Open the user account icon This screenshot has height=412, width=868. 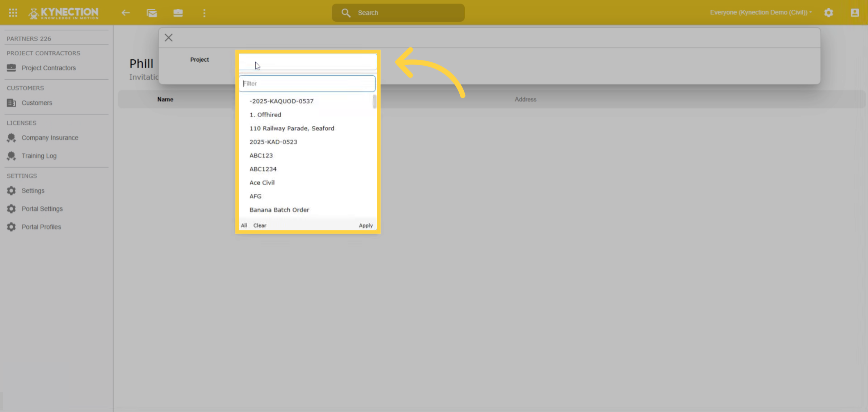(855, 13)
